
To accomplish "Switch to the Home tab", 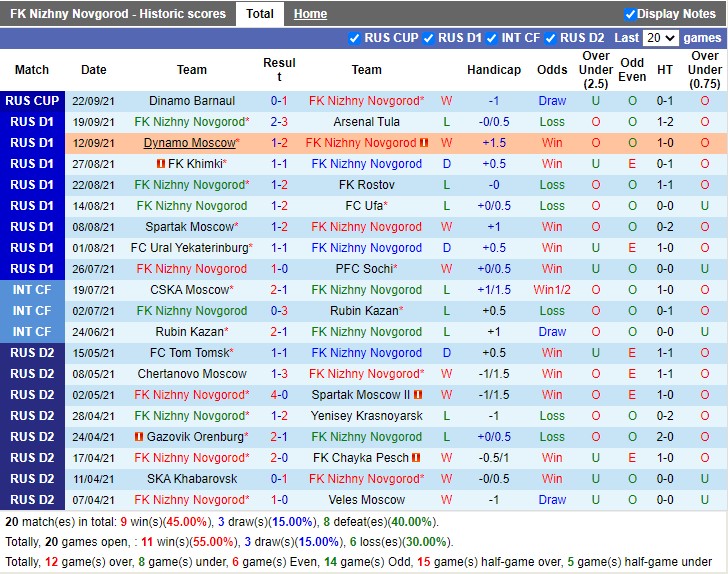I will coord(310,14).
